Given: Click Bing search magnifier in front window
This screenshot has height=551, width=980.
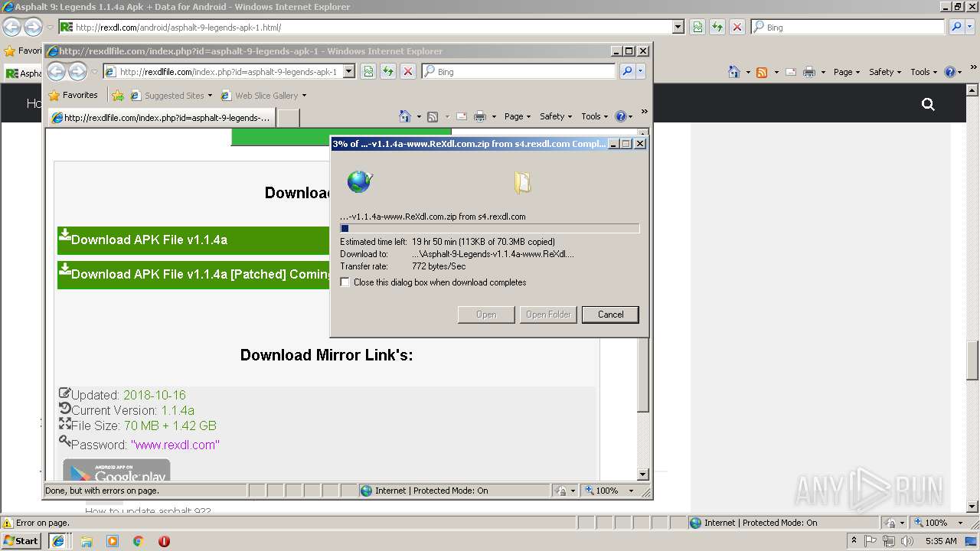Looking at the screenshot, I should coord(627,71).
